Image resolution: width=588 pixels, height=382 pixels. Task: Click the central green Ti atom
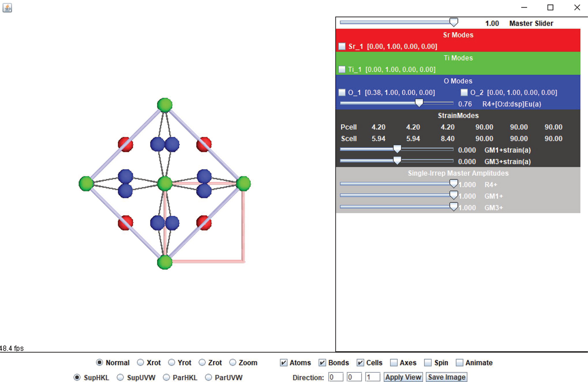(165, 183)
